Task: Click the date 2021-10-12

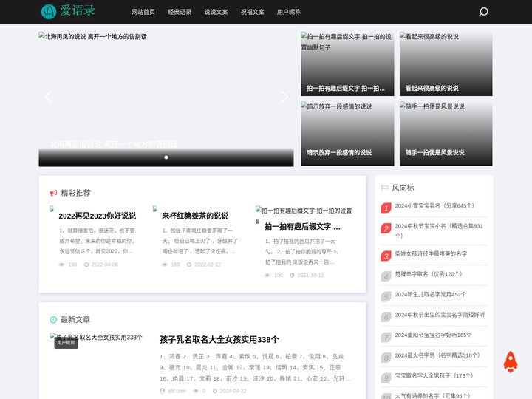Action: pos(310,275)
